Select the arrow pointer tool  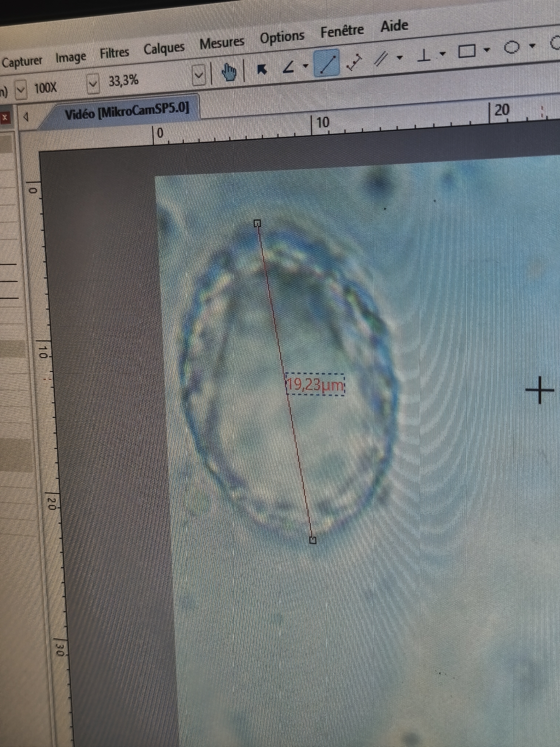261,69
